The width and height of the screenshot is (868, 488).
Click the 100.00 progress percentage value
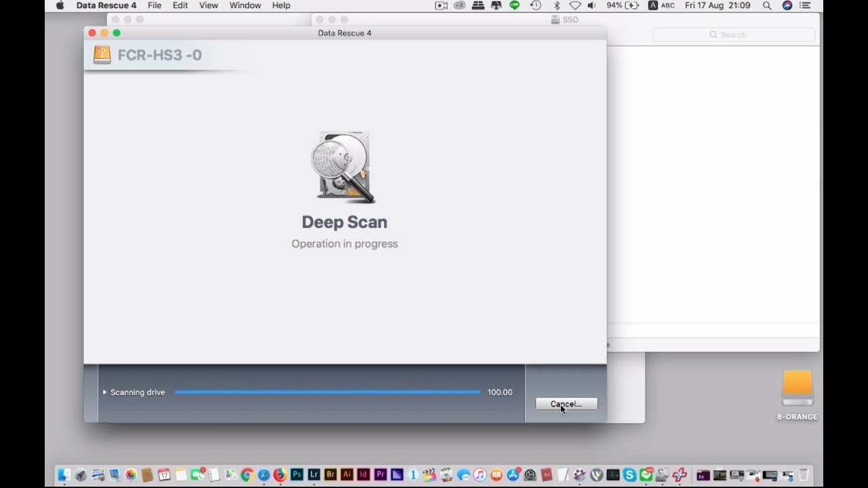point(500,392)
